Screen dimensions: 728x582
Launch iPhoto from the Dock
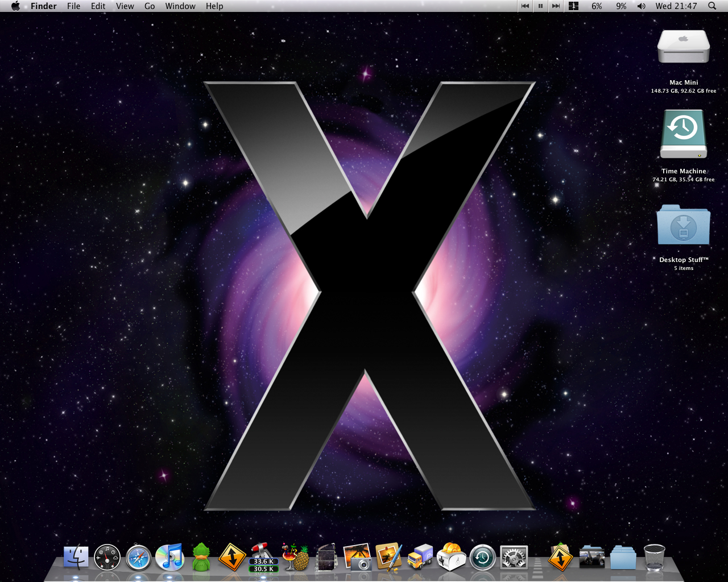click(x=358, y=557)
